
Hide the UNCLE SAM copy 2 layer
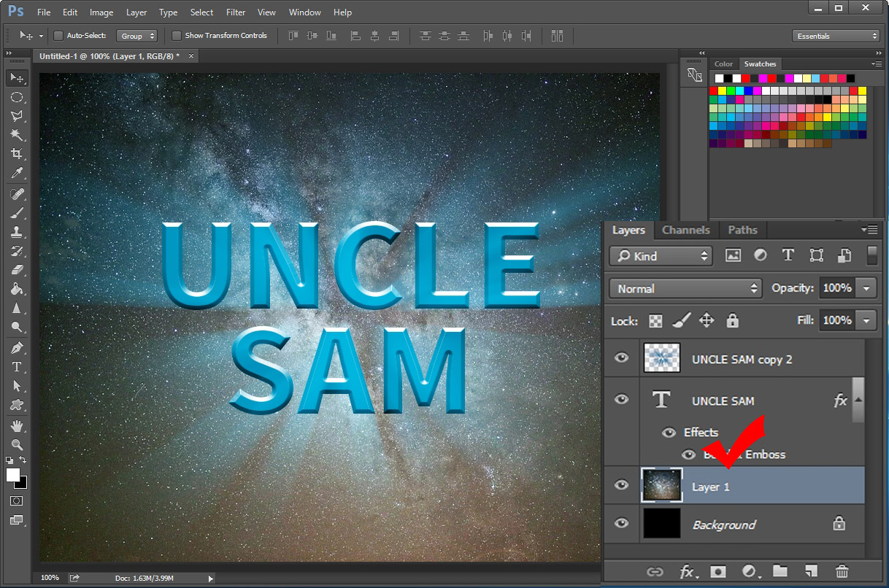pos(621,358)
